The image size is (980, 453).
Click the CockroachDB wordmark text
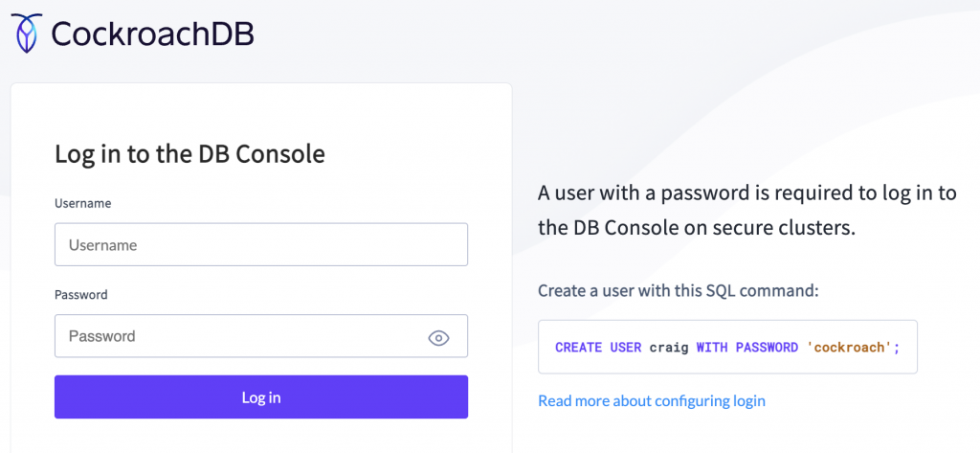tap(152, 34)
